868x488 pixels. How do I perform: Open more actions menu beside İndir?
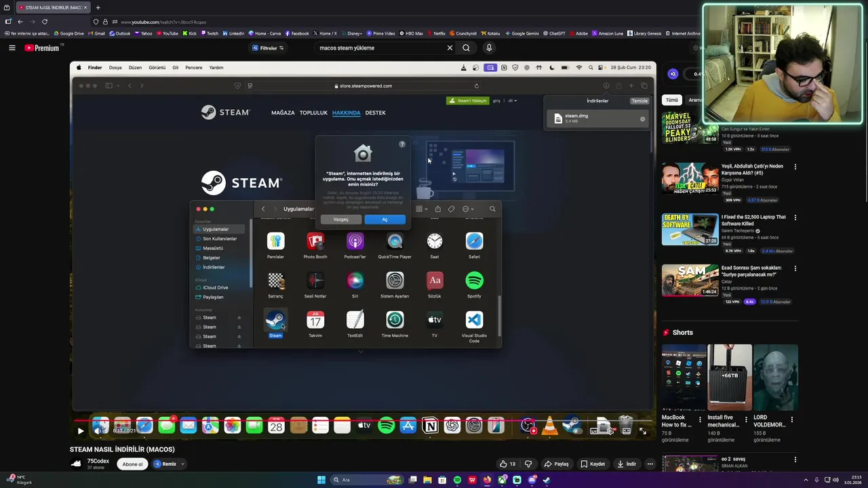click(650, 464)
